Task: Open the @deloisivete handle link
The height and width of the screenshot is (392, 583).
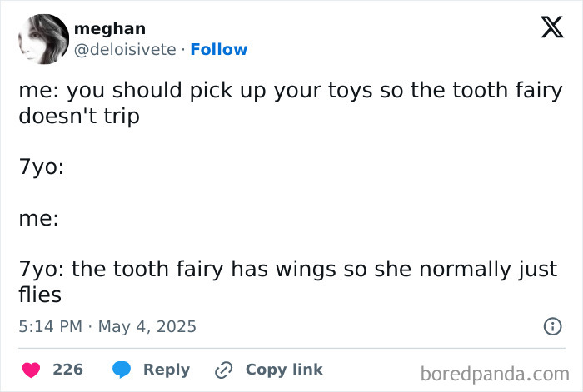Action: (125, 50)
